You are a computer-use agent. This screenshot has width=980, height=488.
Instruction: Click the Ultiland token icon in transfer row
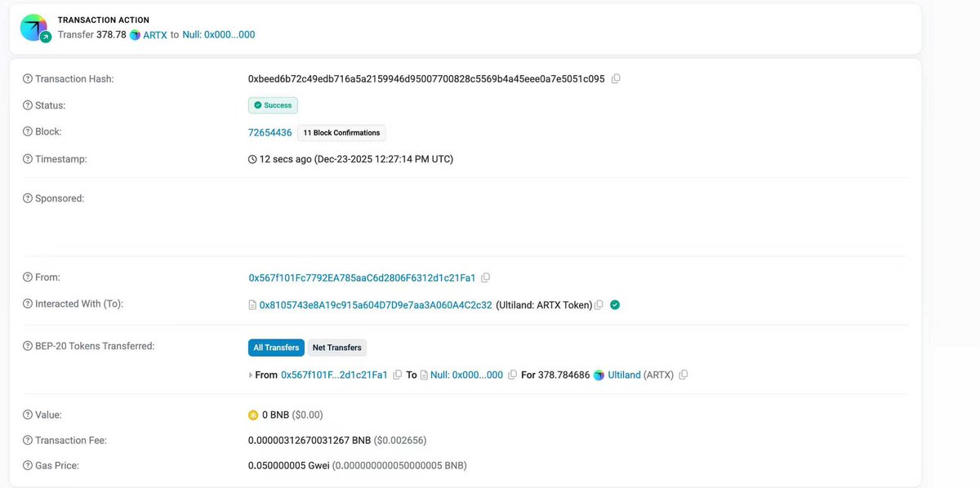point(599,375)
